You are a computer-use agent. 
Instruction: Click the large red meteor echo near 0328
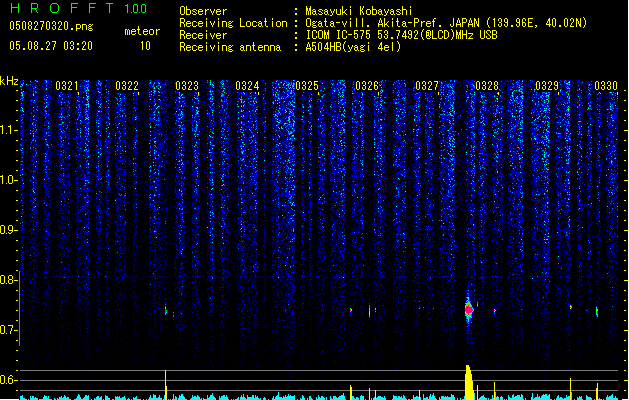point(469,310)
